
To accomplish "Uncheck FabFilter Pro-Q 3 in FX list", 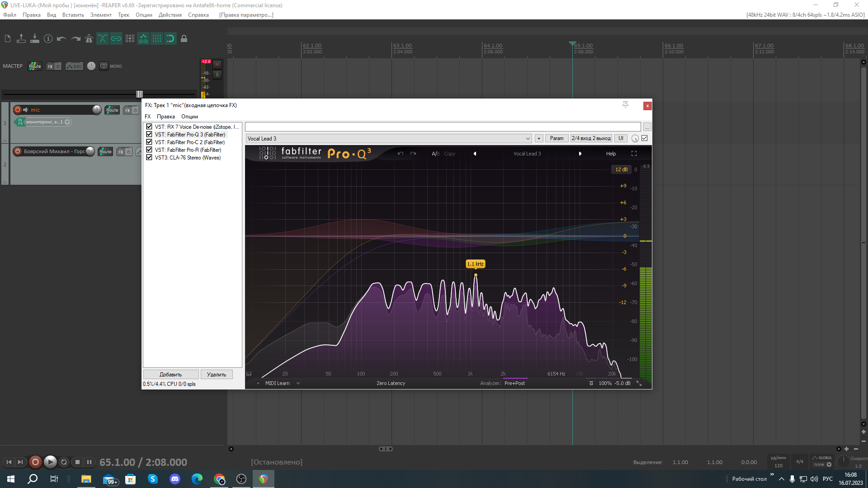I will point(149,135).
